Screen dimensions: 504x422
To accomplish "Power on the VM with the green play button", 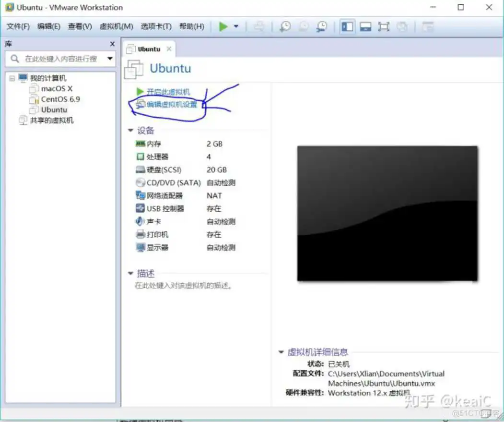I will coord(223,26).
